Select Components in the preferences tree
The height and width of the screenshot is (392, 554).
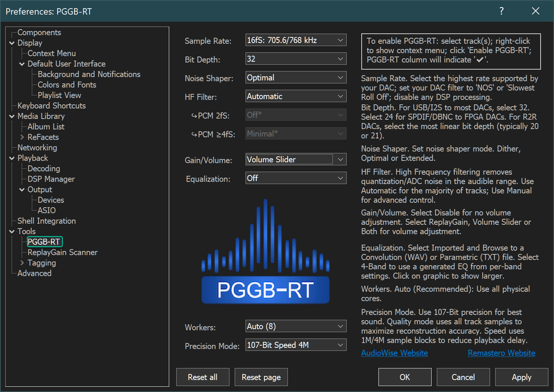tap(39, 33)
